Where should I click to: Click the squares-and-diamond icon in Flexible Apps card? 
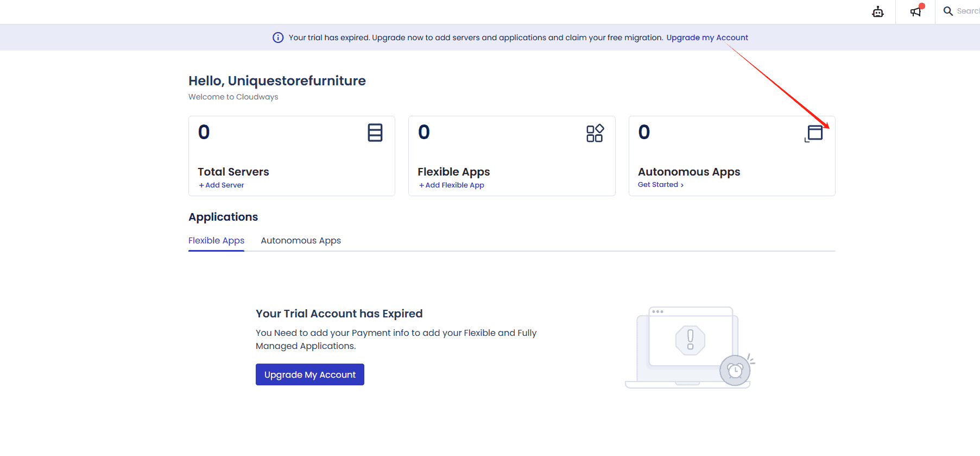pos(595,133)
